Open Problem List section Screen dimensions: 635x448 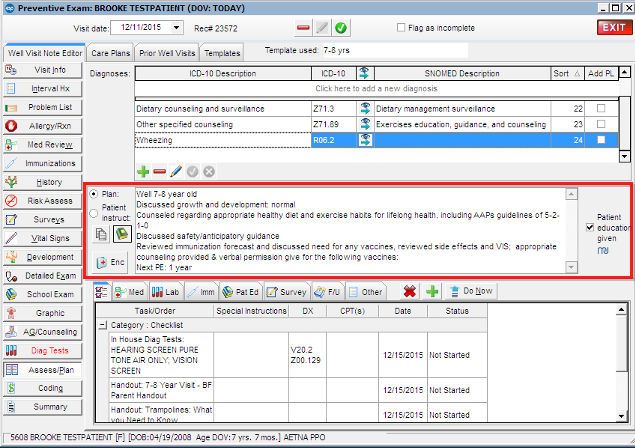point(43,107)
